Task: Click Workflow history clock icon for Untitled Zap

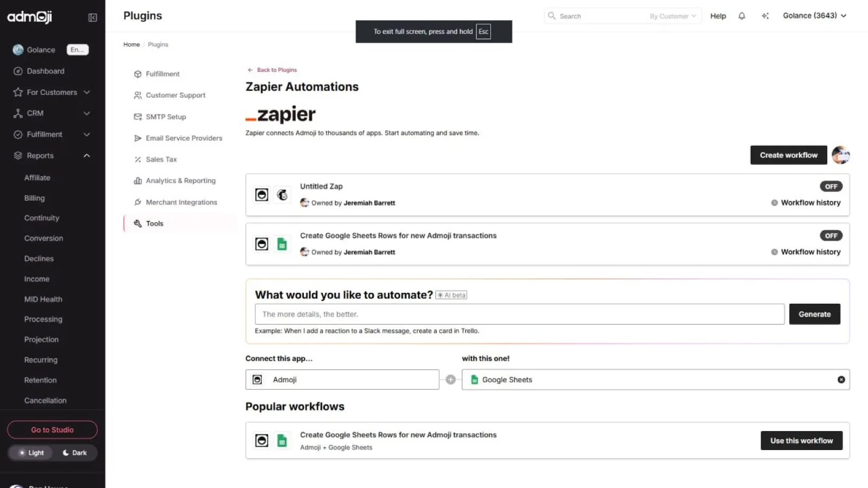Action: (774, 203)
